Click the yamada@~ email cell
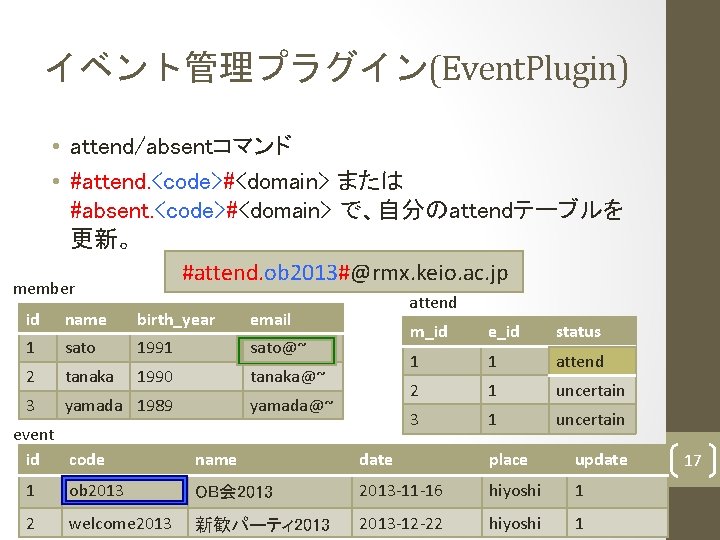720x540 pixels. pyautogui.click(x=293, y=405)
